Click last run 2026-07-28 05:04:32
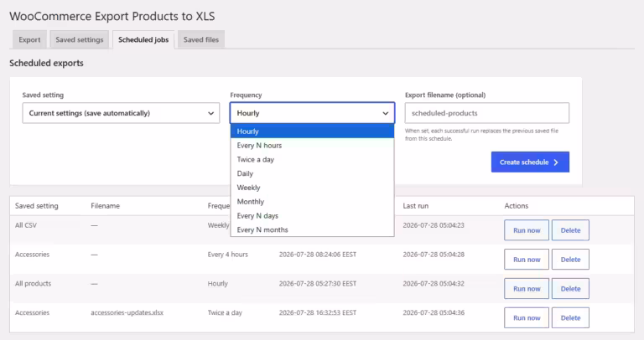The height and width of the screenshot is (340, 644). point(434,283)
